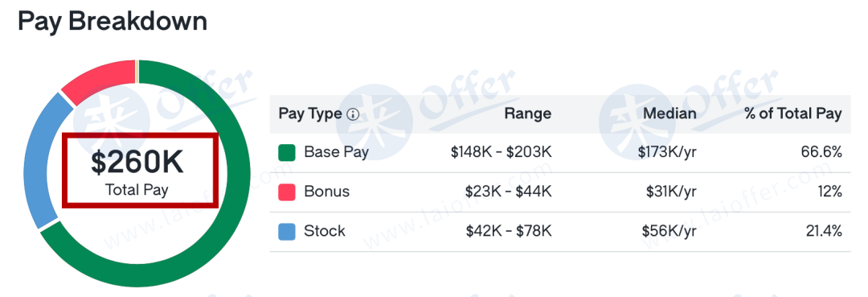868x297 pixels.
Task: Click the Stock row label
Action: 325,231
